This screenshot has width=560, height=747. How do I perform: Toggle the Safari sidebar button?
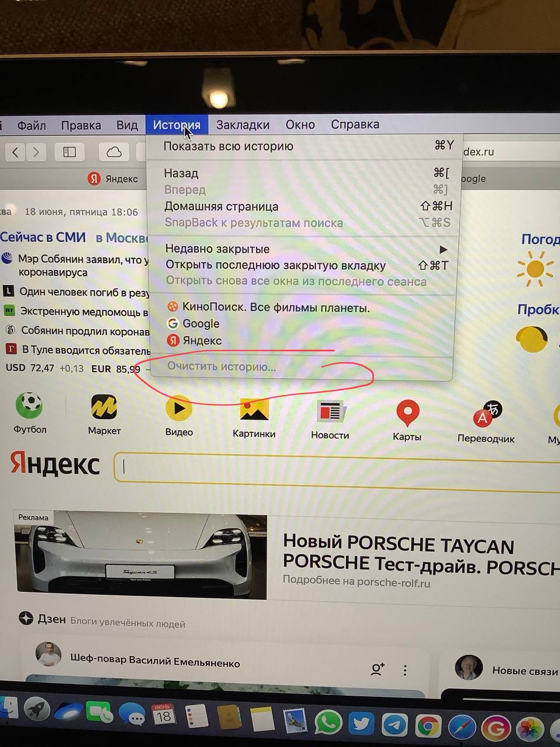point(69,152)
